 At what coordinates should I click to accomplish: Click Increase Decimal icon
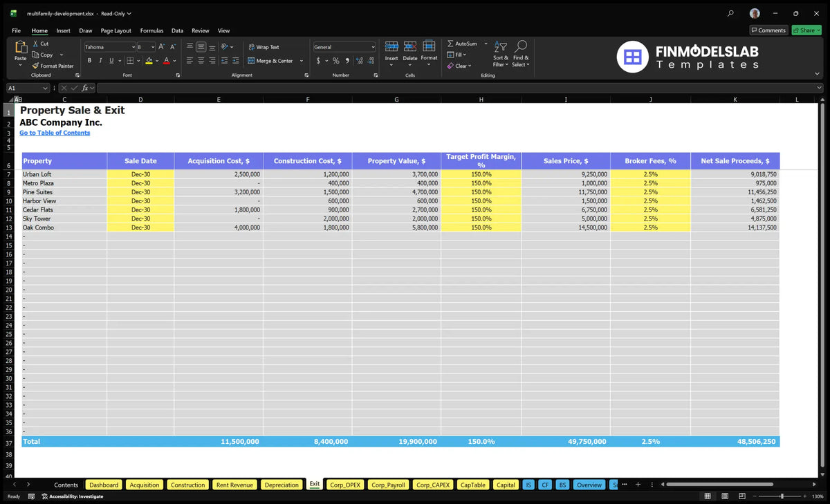click(359, 61)
